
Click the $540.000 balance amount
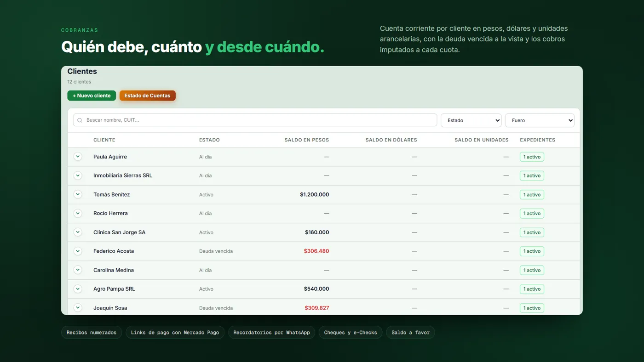pos(316,289)
